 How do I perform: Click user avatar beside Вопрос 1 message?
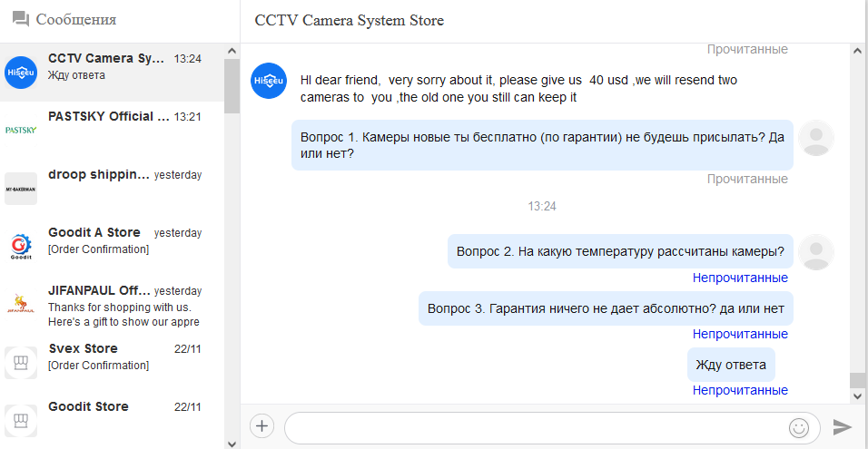[x=816, y=138]
